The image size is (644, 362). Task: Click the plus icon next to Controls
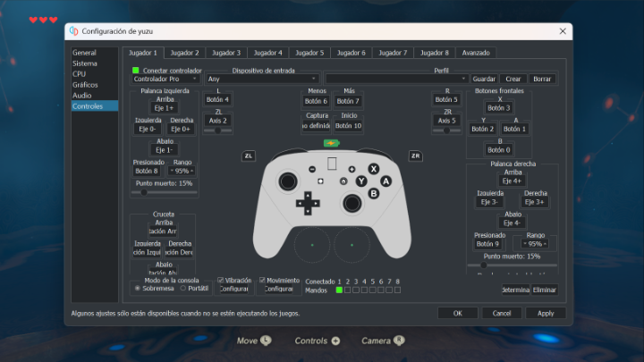(335, 341)
